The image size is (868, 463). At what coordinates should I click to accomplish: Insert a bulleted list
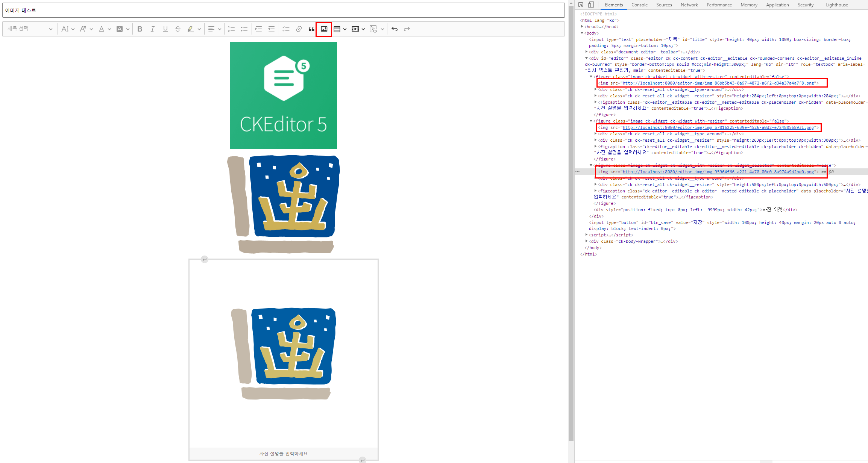(244, 29)
